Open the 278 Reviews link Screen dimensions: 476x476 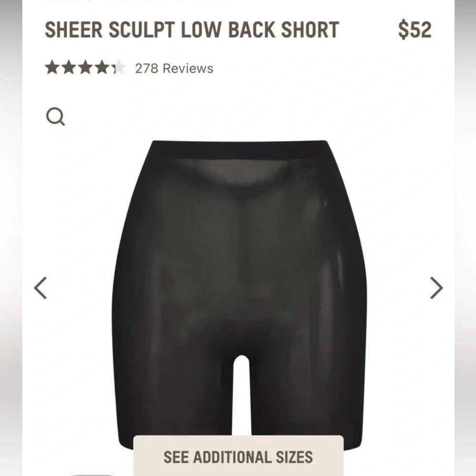[174, 69]
